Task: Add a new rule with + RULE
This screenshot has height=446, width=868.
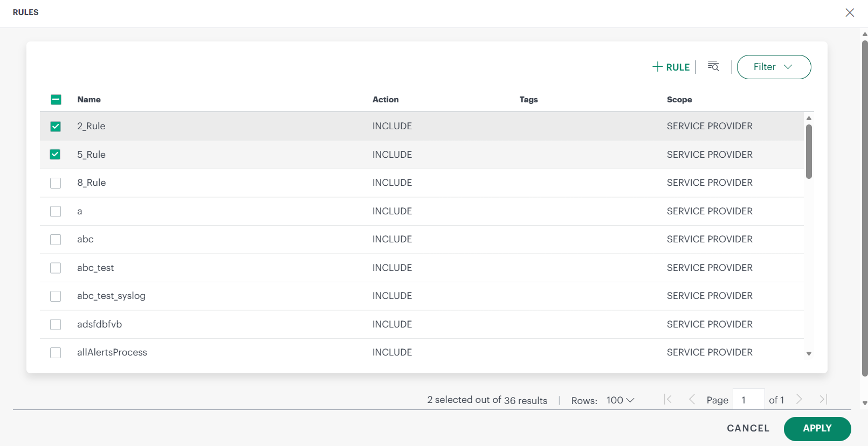Action: click(x=671, y=67)
